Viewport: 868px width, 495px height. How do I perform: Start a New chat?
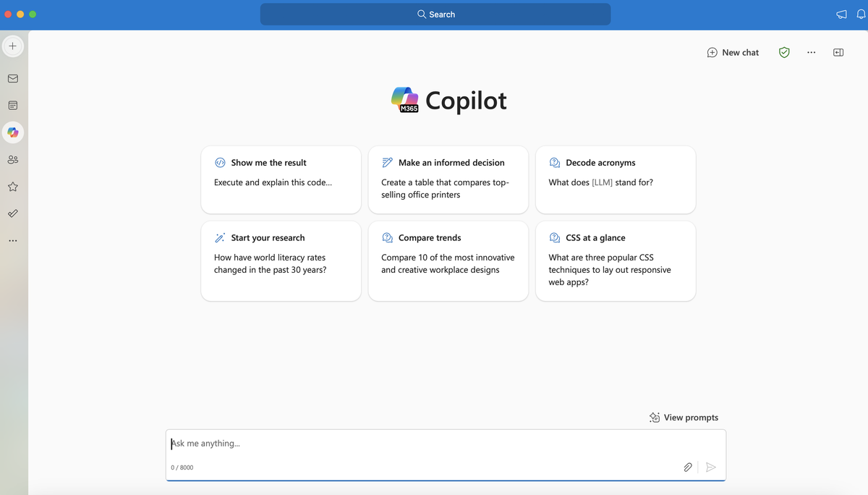tap(733, 52)
